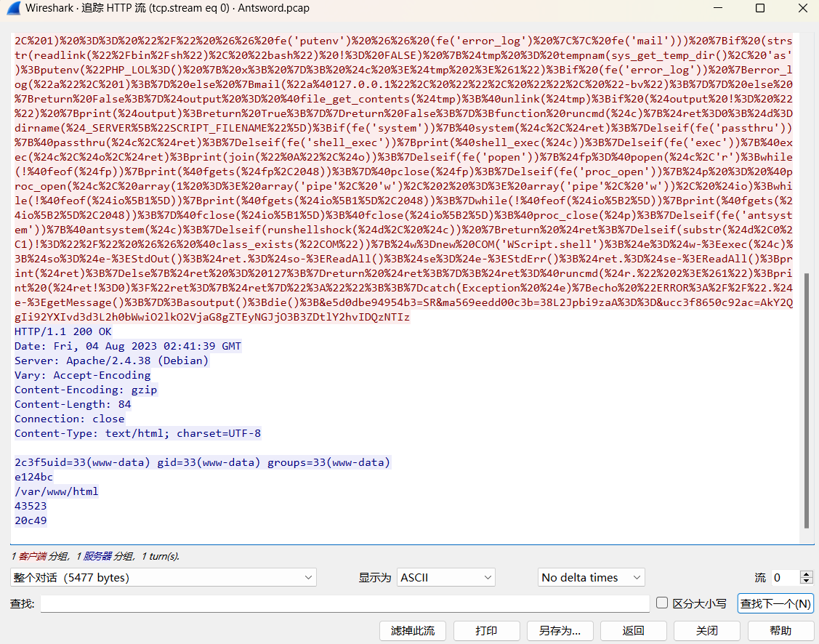
Task: Click the 滤掉此流 button
Action: pyautogui.click(x=413, y=630)
